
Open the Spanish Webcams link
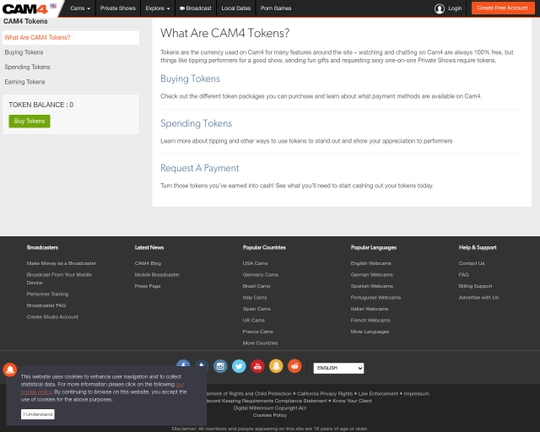tap(372, 286)
